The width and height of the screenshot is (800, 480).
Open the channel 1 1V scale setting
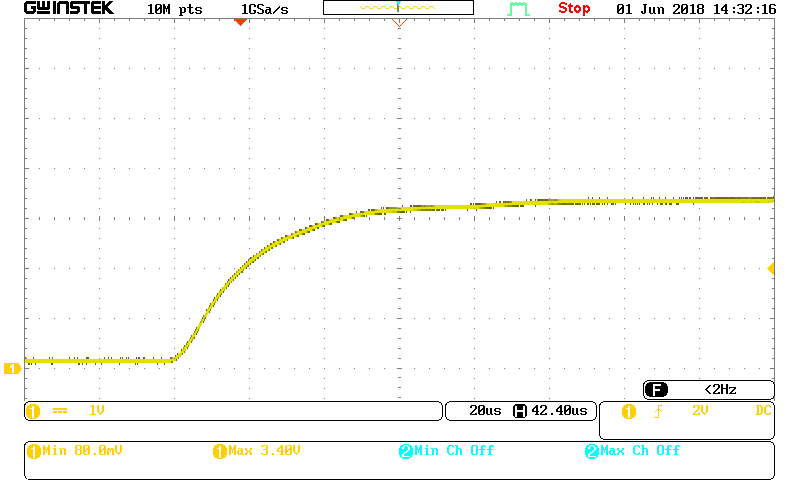pyautogui.click(x=96, y=411)
